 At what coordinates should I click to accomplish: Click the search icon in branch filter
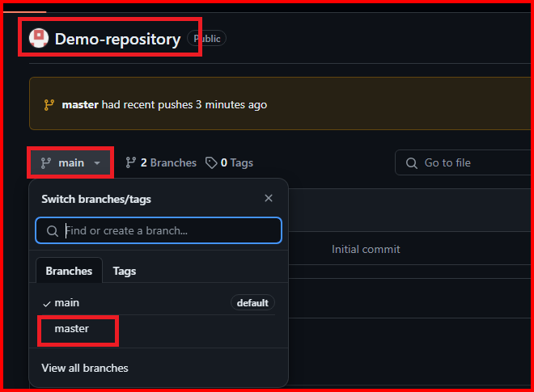coord(52,231)
